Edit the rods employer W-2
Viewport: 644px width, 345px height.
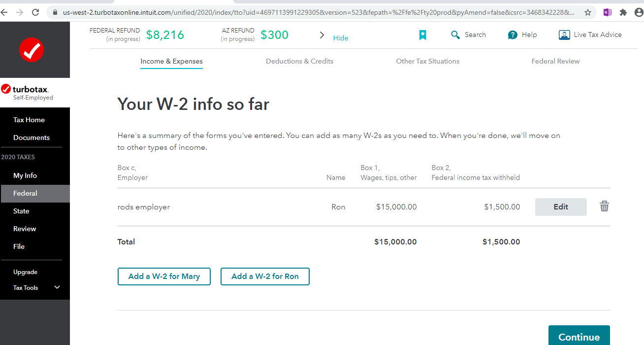click(561, 207)
